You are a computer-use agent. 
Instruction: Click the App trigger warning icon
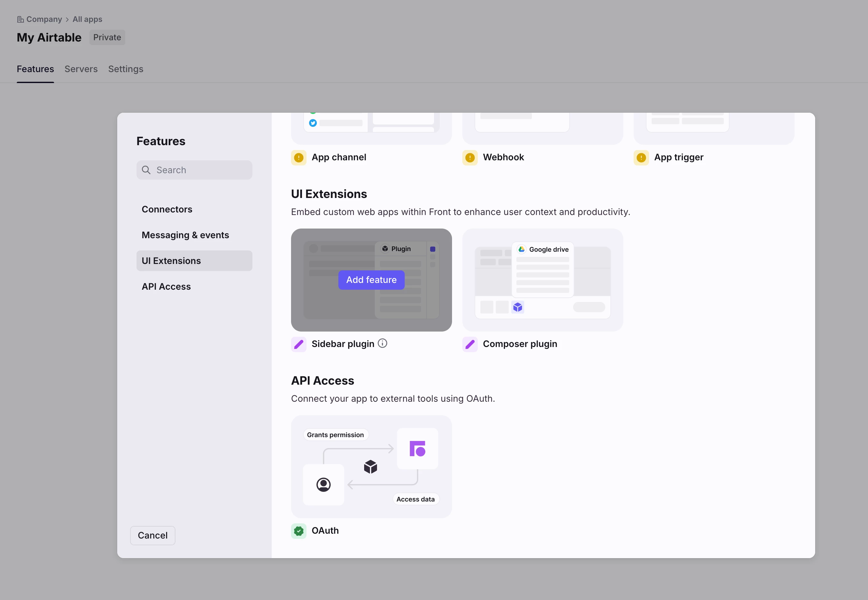click(641, 157)
